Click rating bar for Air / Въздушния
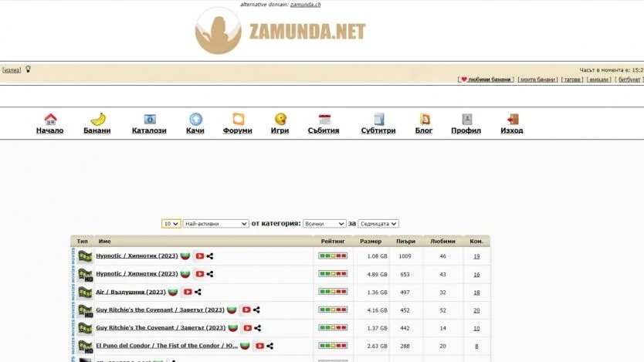Screen dimensions: 644x362 (333, 292)
